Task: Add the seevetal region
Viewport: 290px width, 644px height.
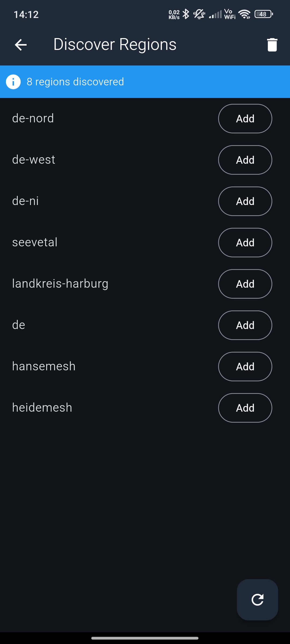Action: click(x=245, y=243)
